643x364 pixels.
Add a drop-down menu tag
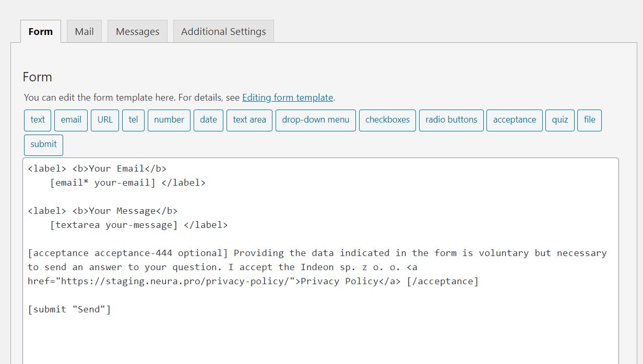point(316,120)
